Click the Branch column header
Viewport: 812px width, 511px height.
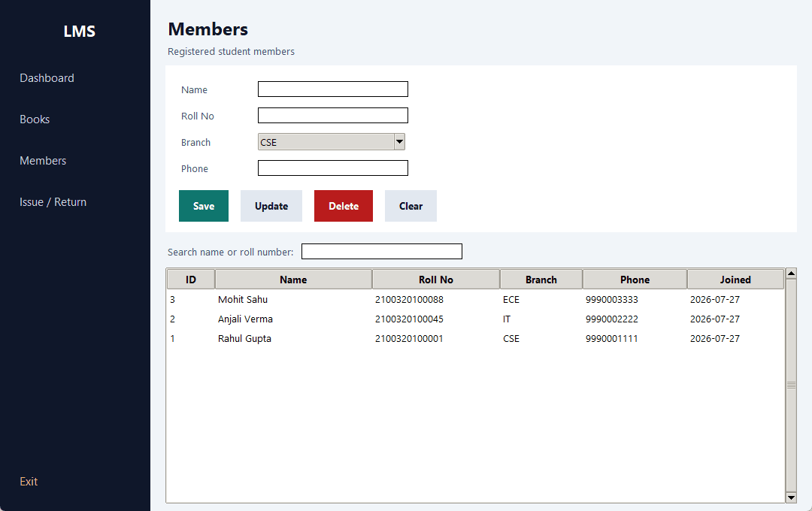[x=541, y=280]
